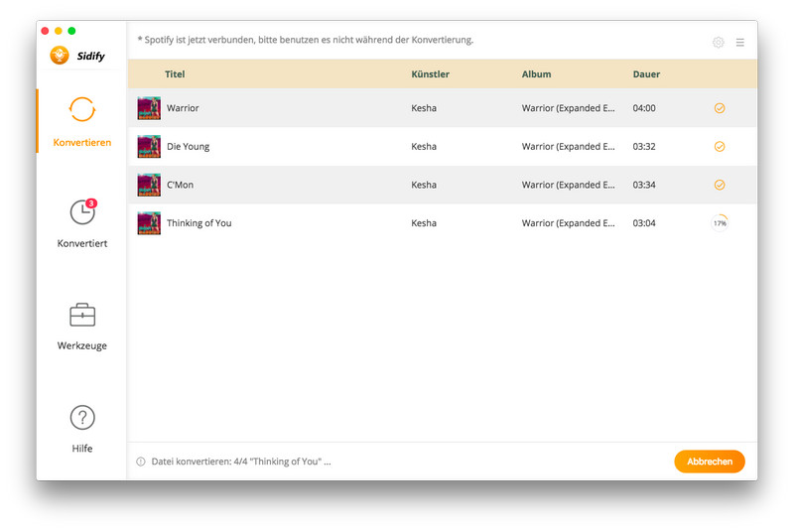Viewport: 794px width, 532px height.
Task: Click the Titel column header
Action: pos(175,73)
